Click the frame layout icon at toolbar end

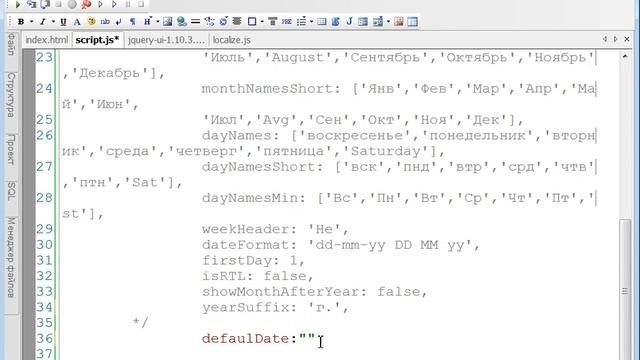click(413, 22)
